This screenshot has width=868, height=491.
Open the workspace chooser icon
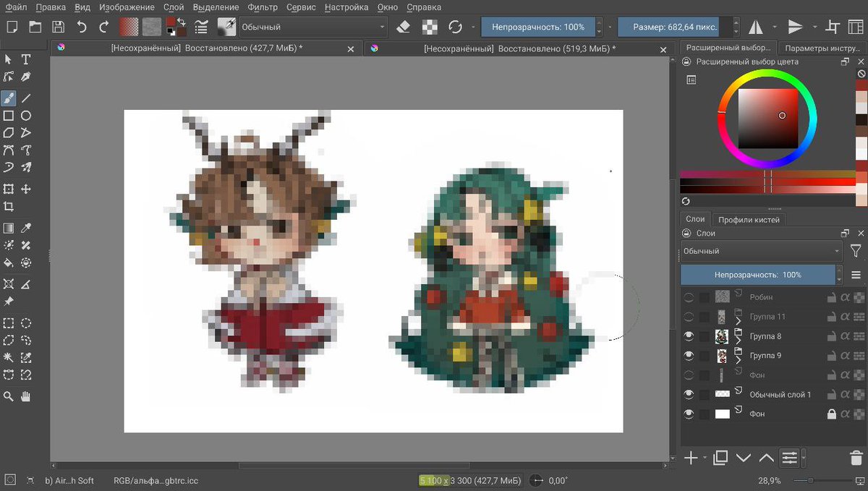[856, 27]
